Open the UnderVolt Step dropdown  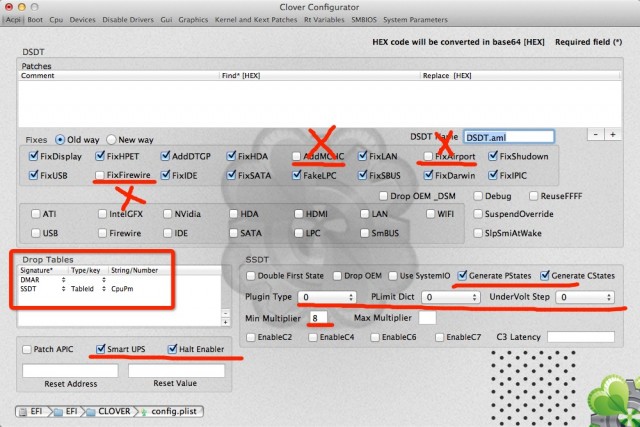pos(585,297)
